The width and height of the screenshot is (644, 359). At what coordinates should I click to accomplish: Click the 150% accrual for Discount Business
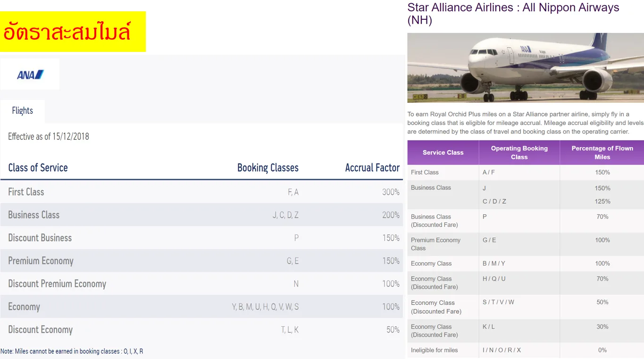coord(391,238)
